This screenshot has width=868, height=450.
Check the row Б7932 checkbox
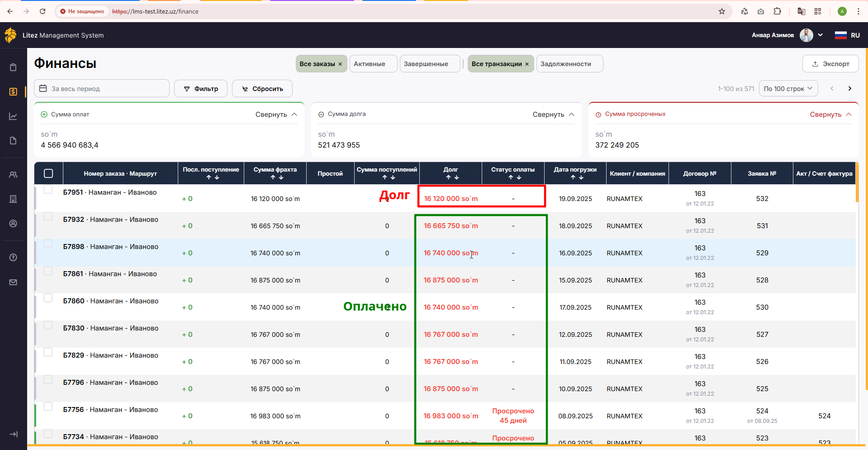(x=48, y=216)
